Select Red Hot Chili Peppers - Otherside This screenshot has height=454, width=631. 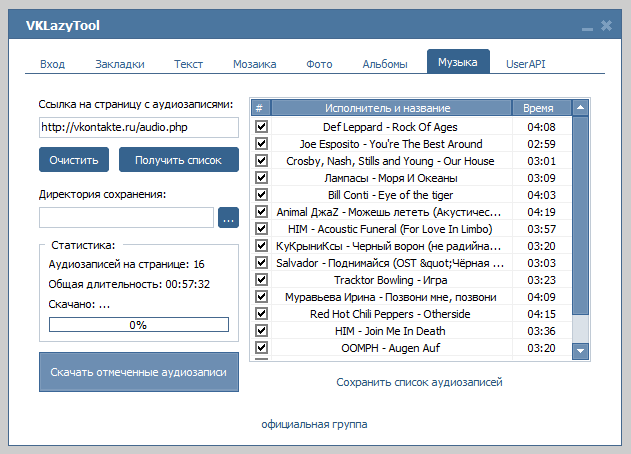(x=390, y=314)
